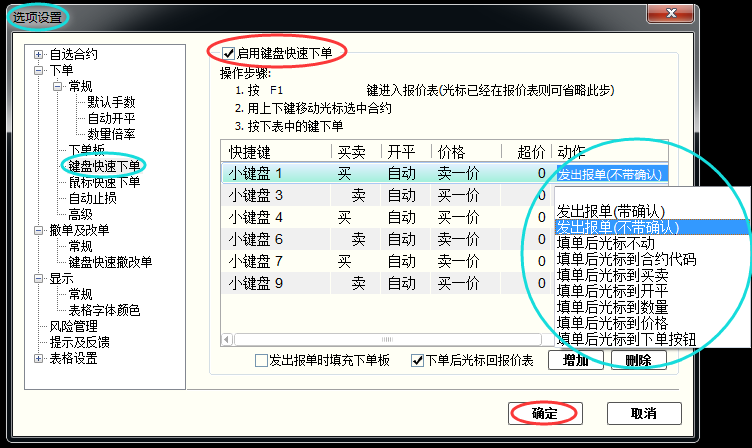
Task: Choose 发出报单(不带确认) from dropdown list
Action: click(x=652, y=227)
